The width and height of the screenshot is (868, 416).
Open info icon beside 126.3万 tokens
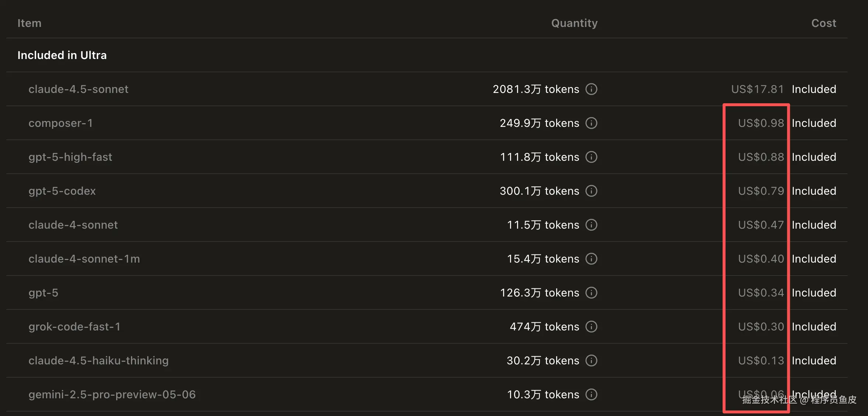tap(591, 293)
